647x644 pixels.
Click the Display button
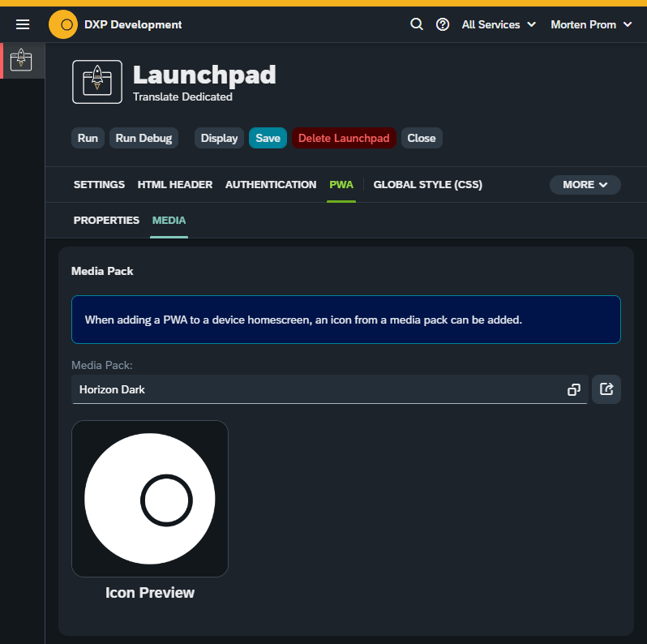(219, 138)
